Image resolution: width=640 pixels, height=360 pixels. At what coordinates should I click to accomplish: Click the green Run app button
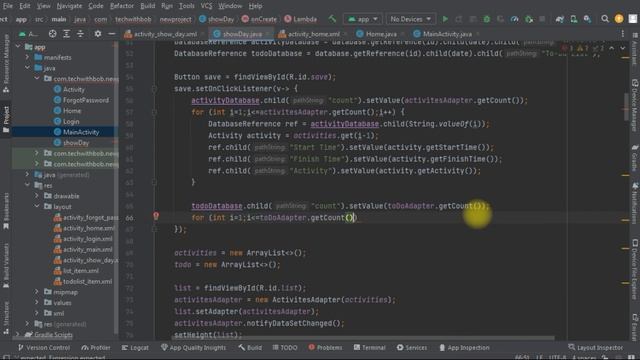[445, 19]
